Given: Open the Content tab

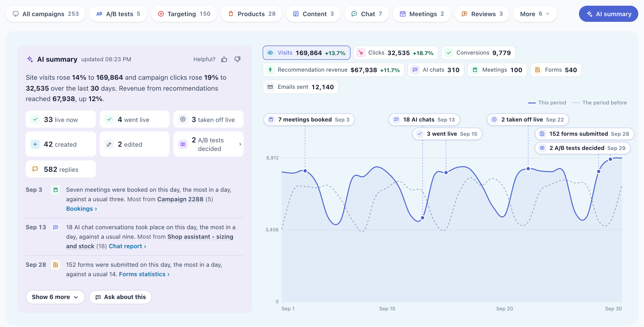Looking at the screenshot, I should [313, 14].
